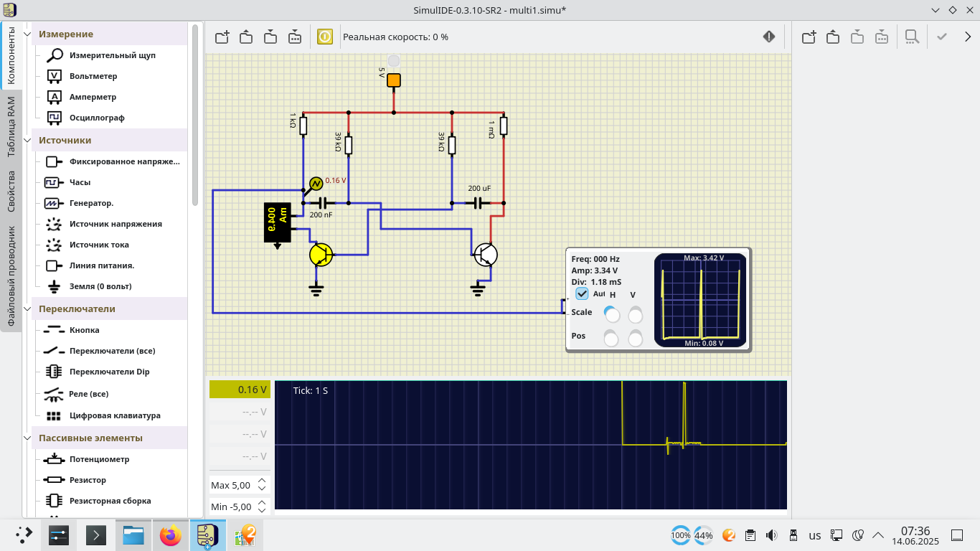The width and height of the screenshot is (980, 551).
Task: Click the warning info diamond icon
Action: [x=769, y=37]
